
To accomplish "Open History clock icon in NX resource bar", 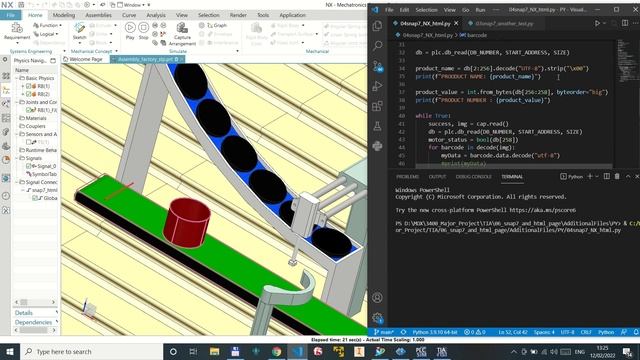I will [x=6, y=196].
